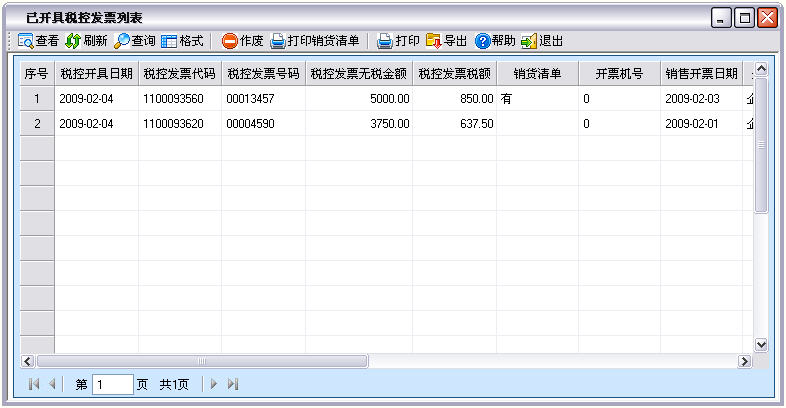Sort by the 序号 column header
786x408 pixels.
point(37,74)
